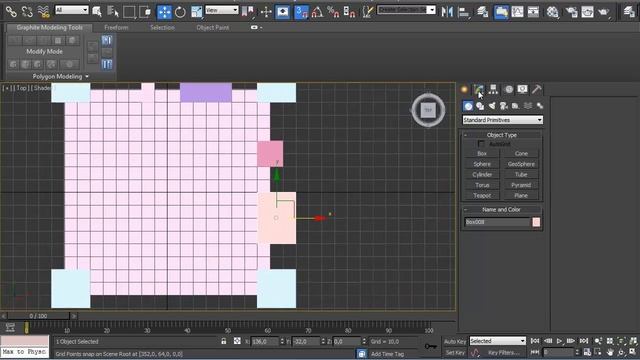Click Select and Manipulate icon
The height and width of the screenshot is (360, 640).
(x=266, y=11)
